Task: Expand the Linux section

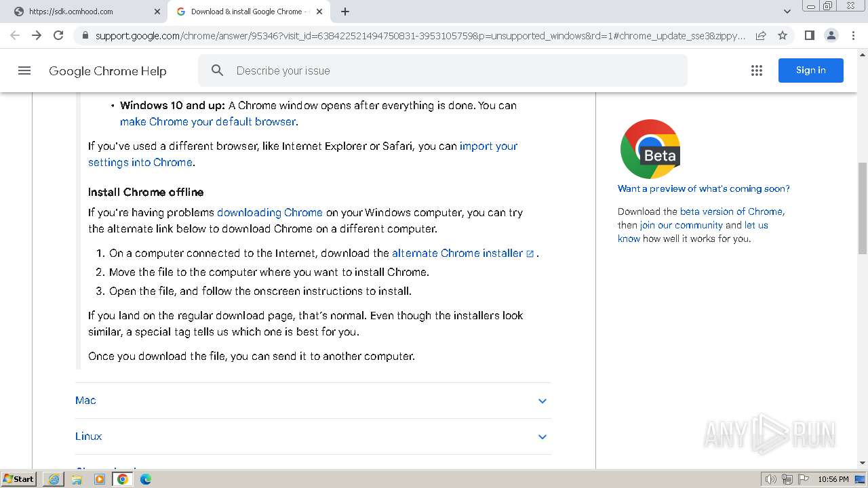Action: tap(313, 436)
